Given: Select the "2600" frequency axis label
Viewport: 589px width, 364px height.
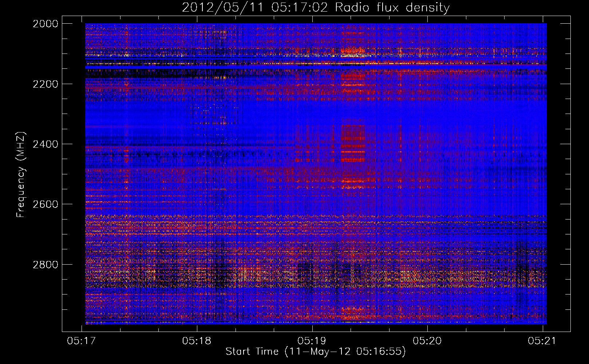Looking at the screenshot, I should pyautogui.click(x=46, y=204).
